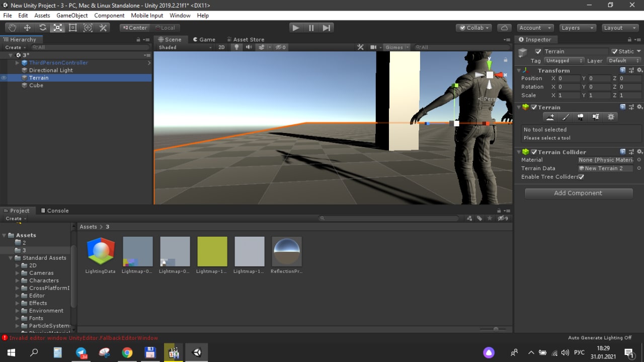Open the Shaded draw mode dropdown
This screenshot has width=644, height=362.
[x=185, y=47]
